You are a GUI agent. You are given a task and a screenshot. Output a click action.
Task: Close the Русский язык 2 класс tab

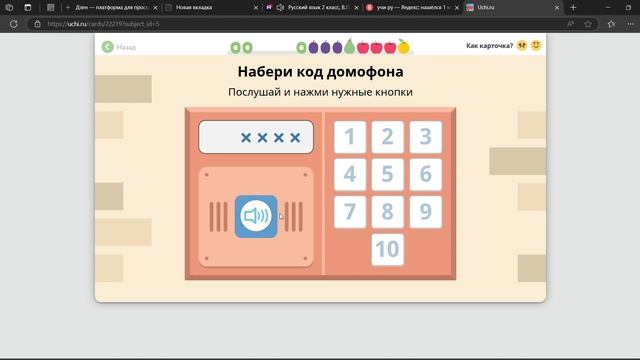(x=356, y=8)
